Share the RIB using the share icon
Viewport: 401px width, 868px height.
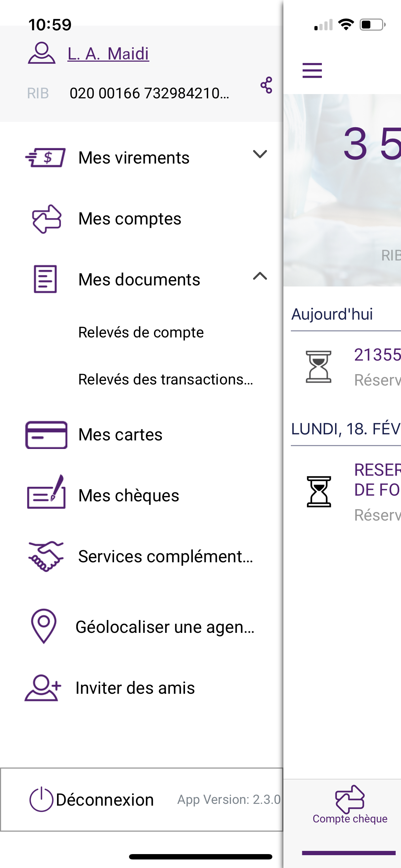(266, 85)
